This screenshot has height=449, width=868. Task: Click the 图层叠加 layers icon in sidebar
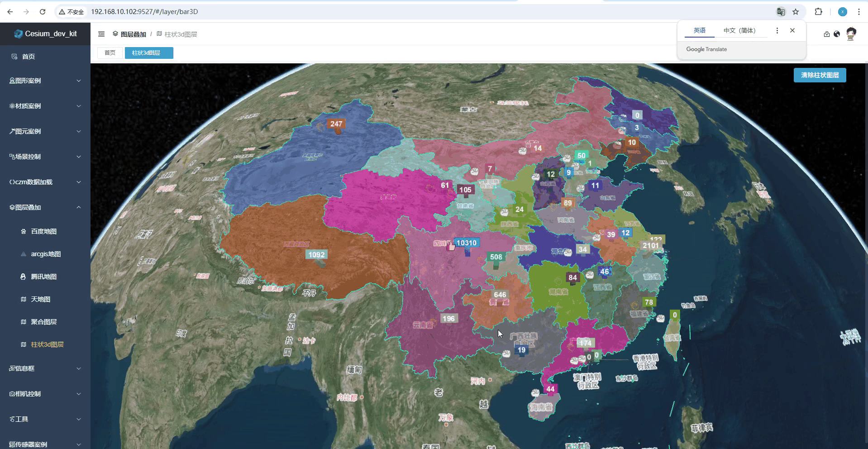pyautogui.click(x=12, y=207)
